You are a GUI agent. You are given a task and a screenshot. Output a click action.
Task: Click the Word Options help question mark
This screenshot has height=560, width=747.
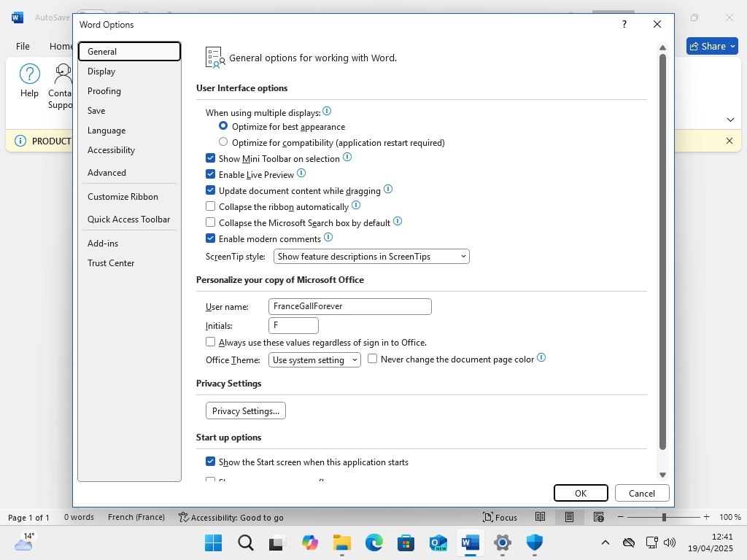pyautogui.click(x=624, y=24)
